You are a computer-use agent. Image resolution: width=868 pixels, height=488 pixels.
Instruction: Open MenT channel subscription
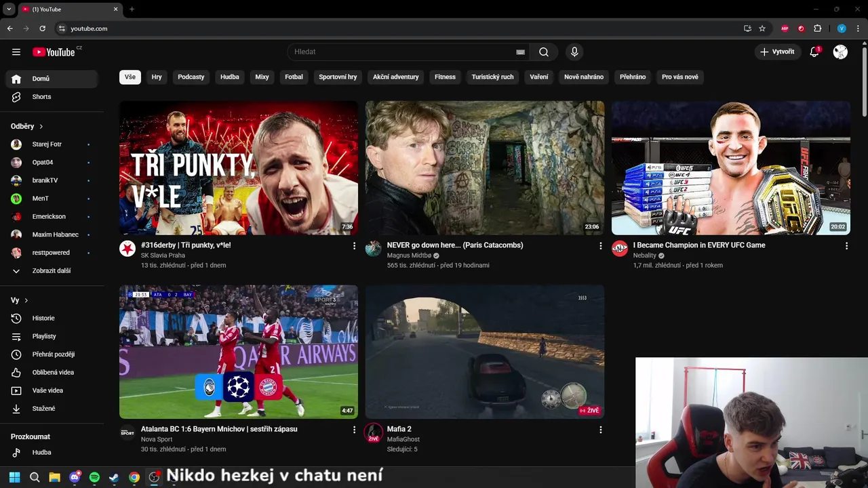52,199
